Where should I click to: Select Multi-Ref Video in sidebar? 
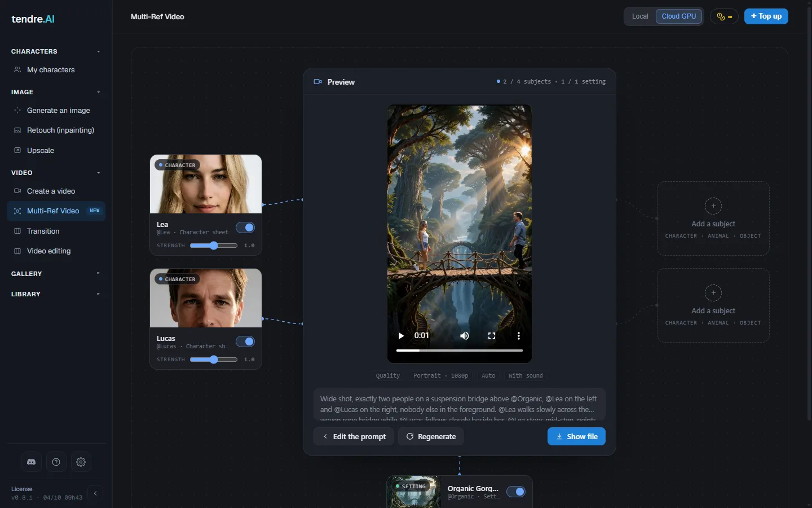click(56, 211)
